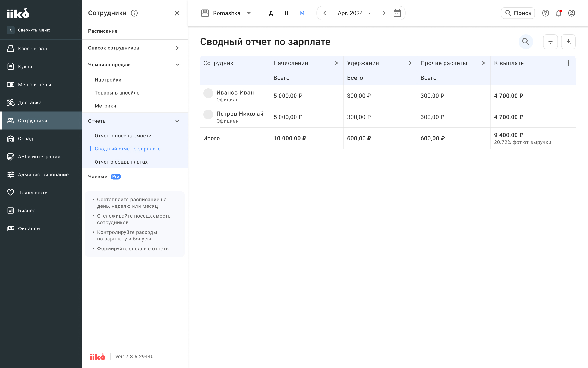Image resolution: width=588 pixels, height=368 pixels.
Task: Go to next month arrow
Action: [384, 13]
